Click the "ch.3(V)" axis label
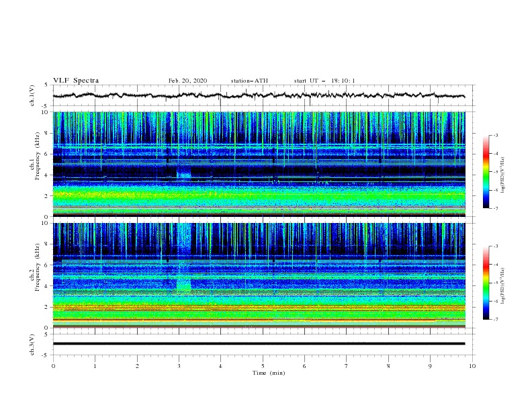The image size is (532, 411). [32, 345]
